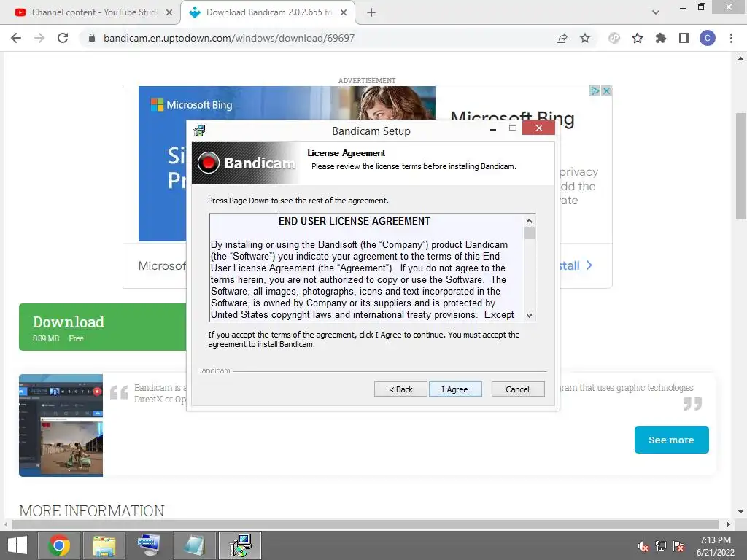Click the muted volume tray icon
This screenshot has width=747, height=560.
(643, 546)
